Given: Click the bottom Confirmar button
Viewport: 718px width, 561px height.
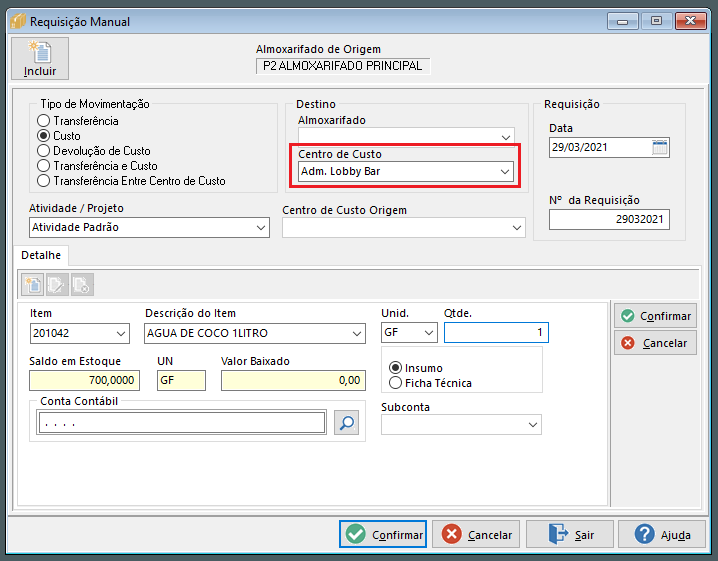Looking at the screenshot, I should coord(383,534).
